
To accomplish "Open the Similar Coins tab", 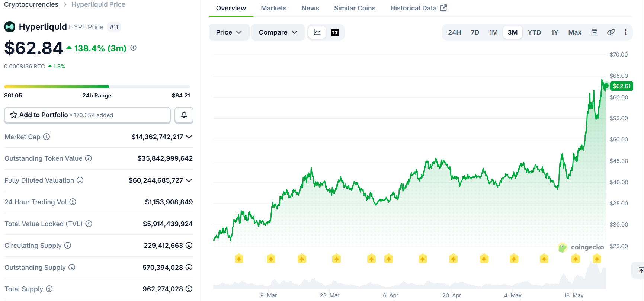I will pos(355,8).
